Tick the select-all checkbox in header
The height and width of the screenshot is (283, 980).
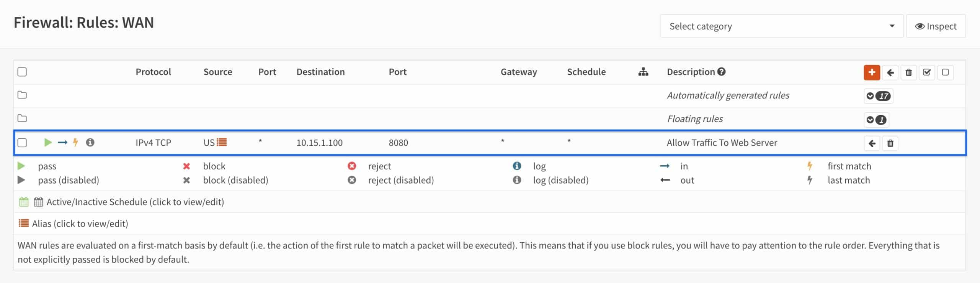[22, 72]
